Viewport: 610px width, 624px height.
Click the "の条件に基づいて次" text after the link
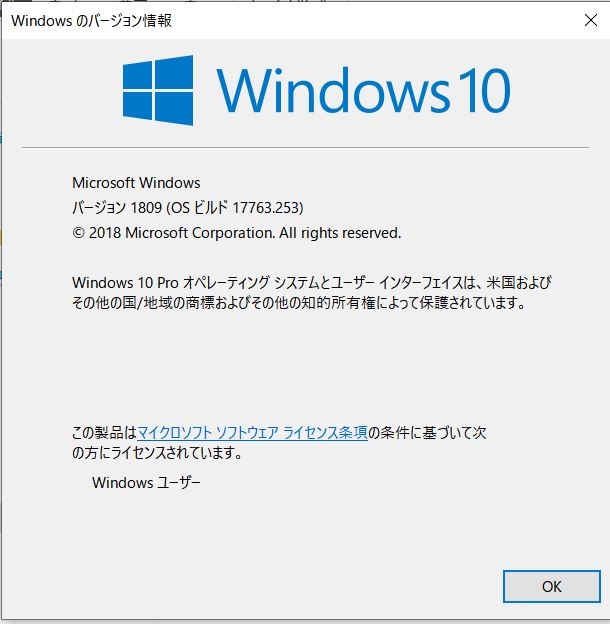[x=427, y=433]
